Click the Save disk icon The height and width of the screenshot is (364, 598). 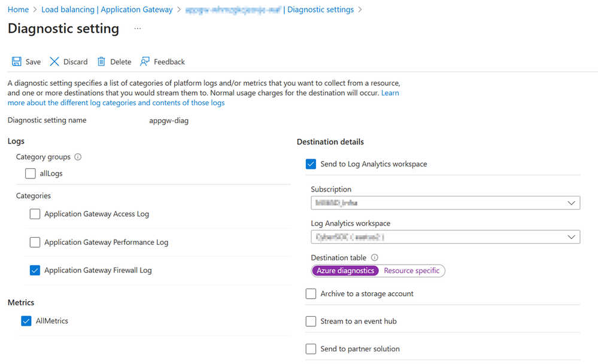pos(17,62)
